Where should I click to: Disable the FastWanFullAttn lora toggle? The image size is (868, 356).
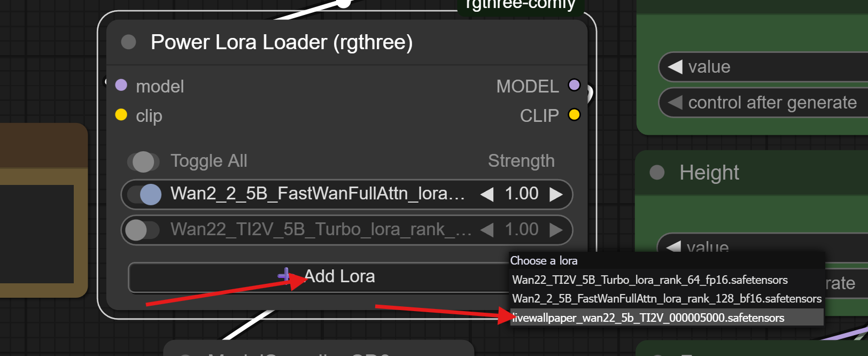[144, 195]
